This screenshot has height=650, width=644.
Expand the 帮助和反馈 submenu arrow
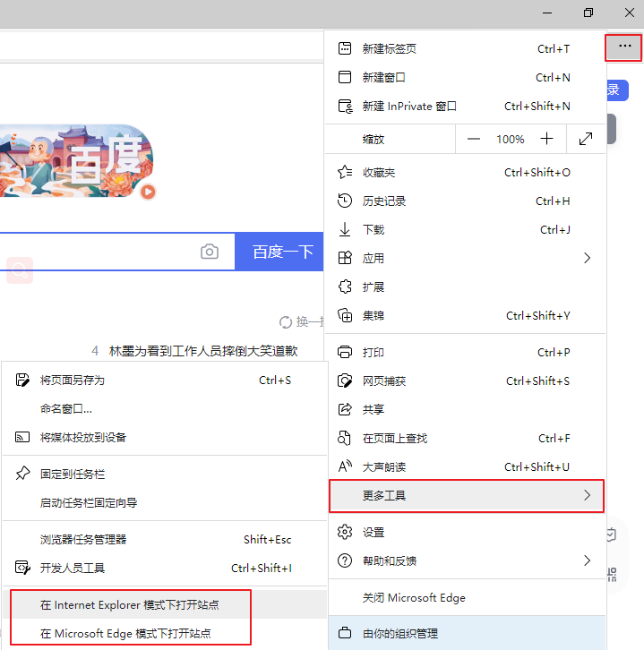(x=587, y=560)
